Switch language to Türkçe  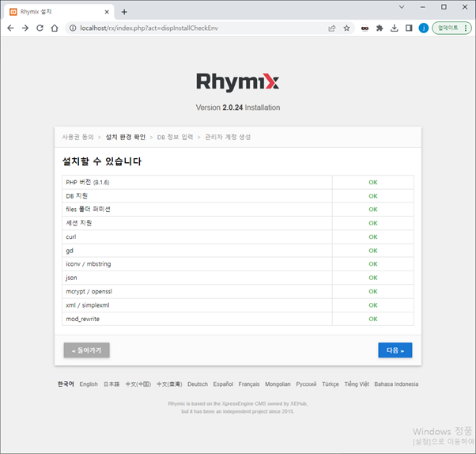pos(331,384)
